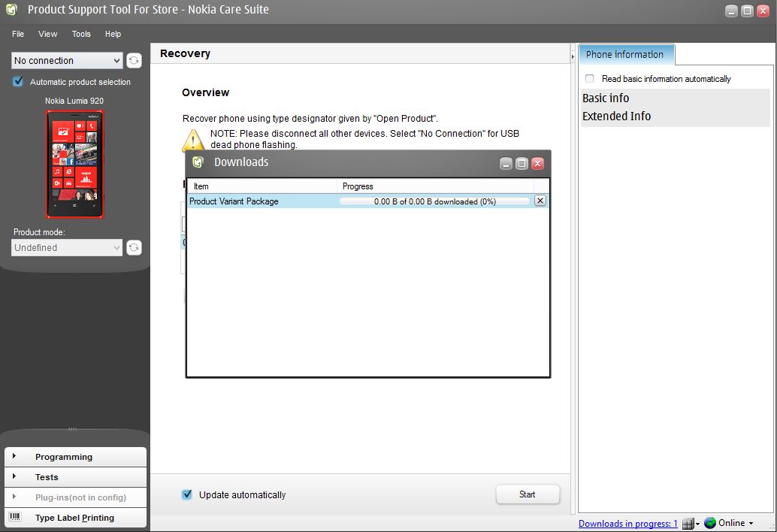The width and height of the screenshot is (777, 532).
Task: Uncheck Update automatically
Action: pyautogui.click(x=187, y=494)
